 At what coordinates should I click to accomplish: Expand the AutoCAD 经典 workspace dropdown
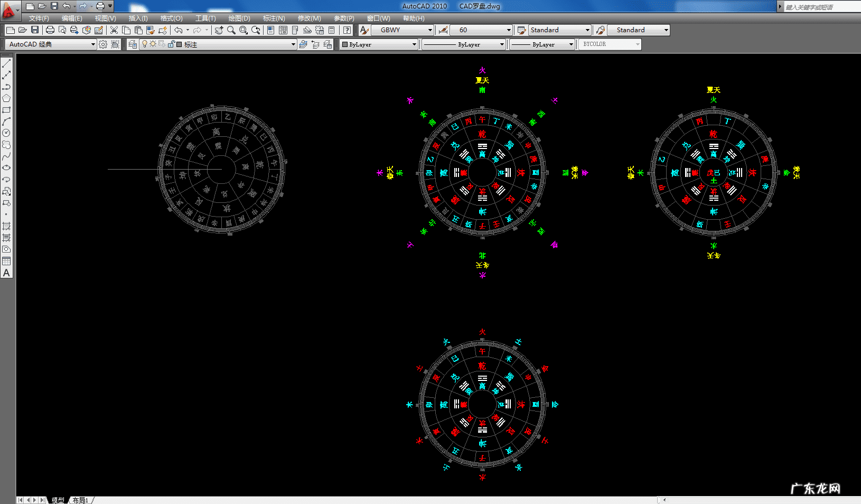(93, 44)
